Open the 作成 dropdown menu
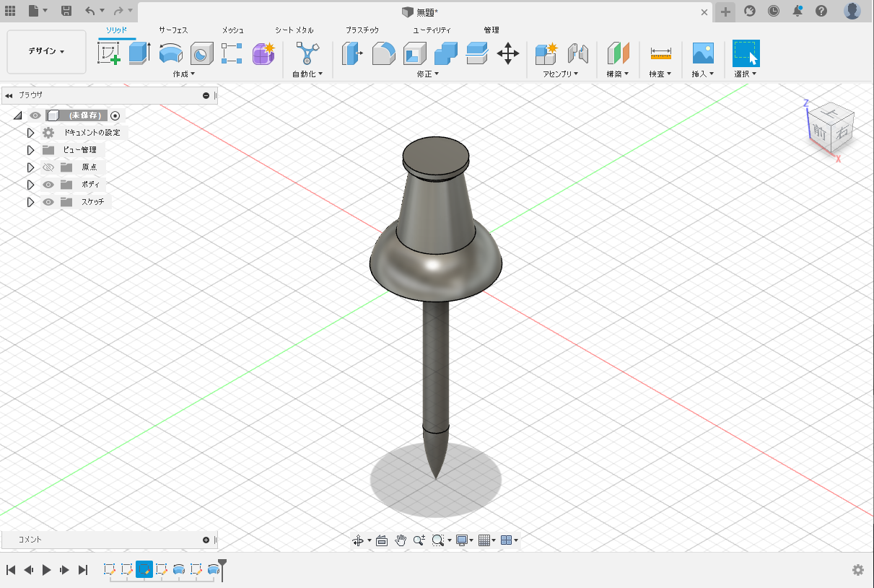 coord(184,74)
